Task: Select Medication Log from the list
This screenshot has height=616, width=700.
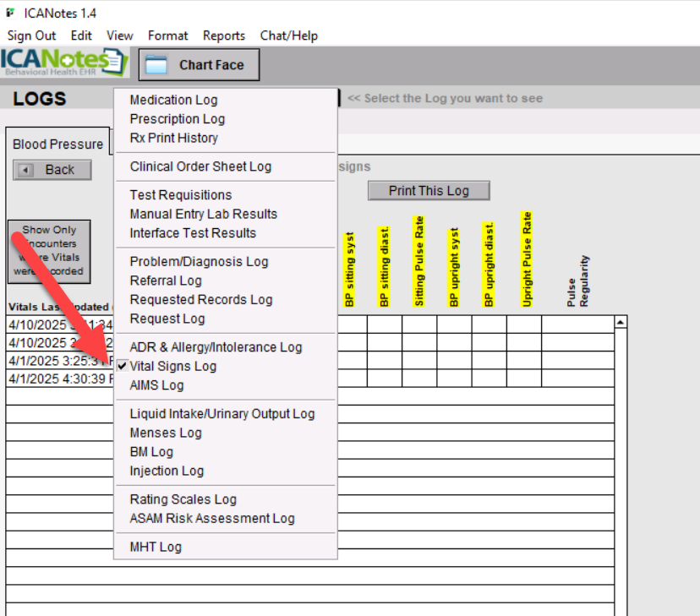Action: [172, 100]
